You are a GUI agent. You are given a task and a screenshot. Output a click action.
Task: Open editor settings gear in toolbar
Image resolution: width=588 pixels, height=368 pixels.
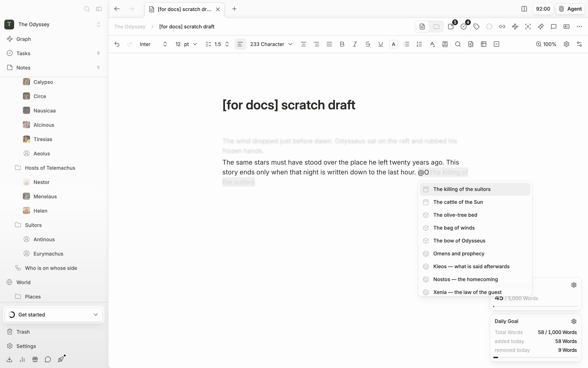pyautogui.click(x=566, y=44)
